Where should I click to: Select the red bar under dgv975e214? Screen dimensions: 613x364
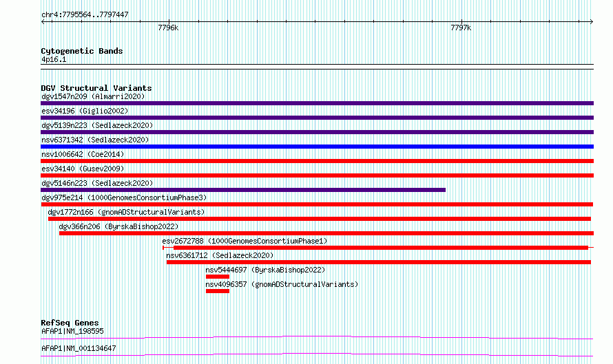click(317, 204)
